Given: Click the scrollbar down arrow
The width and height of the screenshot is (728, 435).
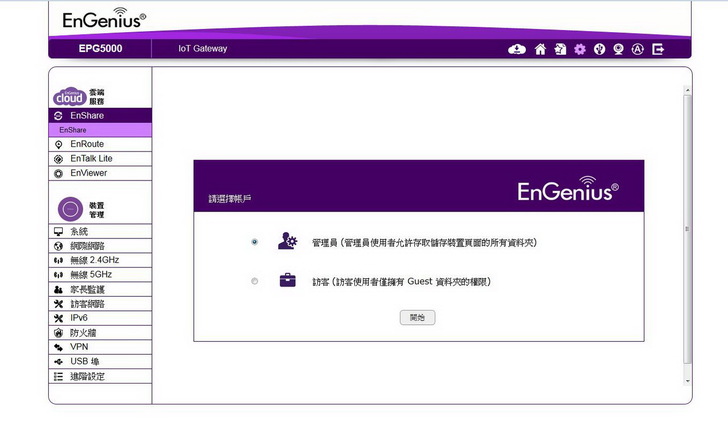Looking at the screenshot, I should tap(688, 381).
